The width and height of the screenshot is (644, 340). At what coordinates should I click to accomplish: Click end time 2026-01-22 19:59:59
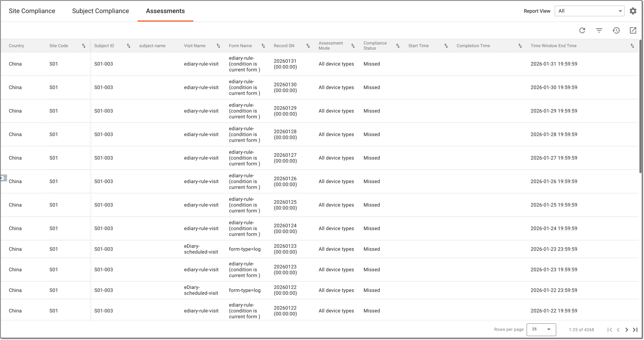[554, 311]
